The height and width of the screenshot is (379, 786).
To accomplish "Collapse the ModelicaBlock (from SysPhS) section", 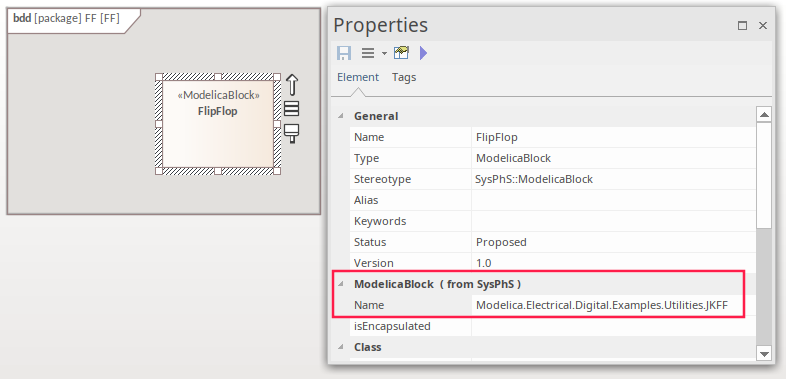I will tap(341, 284).
